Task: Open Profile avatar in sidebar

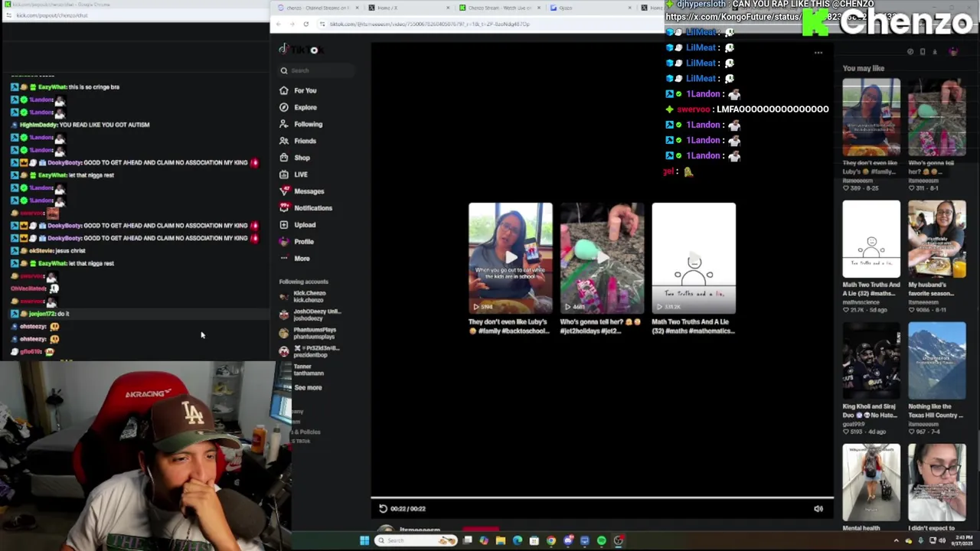Action: tap(284, 242)
